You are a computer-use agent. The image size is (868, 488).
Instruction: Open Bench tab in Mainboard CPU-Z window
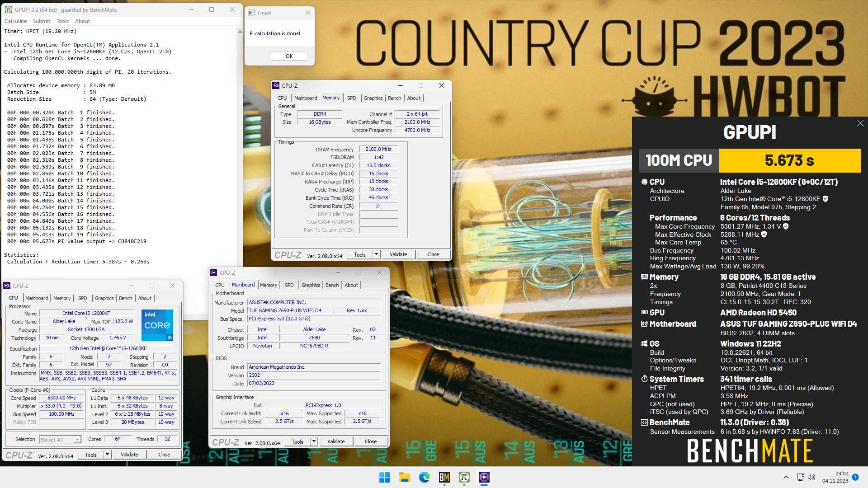click(332, 285)
